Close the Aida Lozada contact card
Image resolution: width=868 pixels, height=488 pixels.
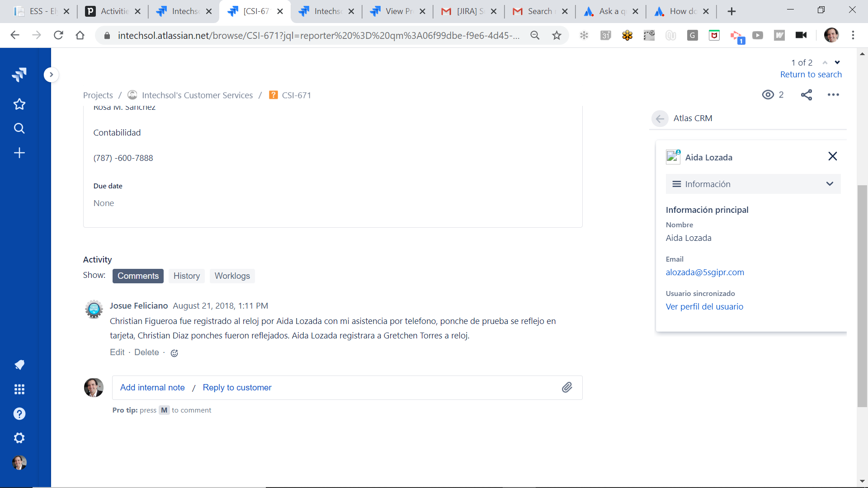point(832,156)
